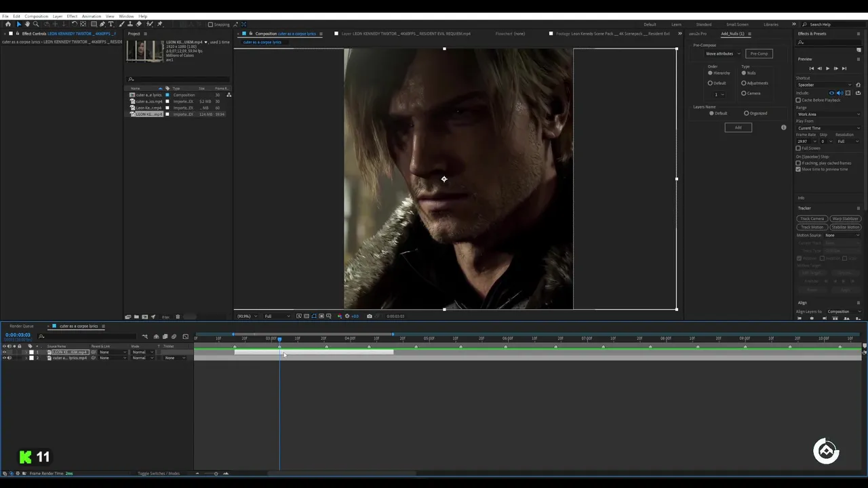Click the current time indicator in the timeline ruler

(279, 339)
